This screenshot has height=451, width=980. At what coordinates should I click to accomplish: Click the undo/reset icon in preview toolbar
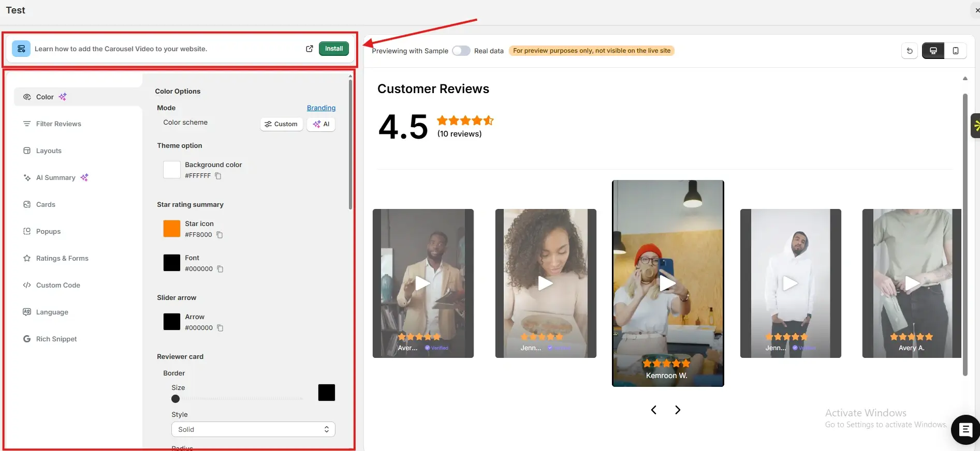pos(910,51)
